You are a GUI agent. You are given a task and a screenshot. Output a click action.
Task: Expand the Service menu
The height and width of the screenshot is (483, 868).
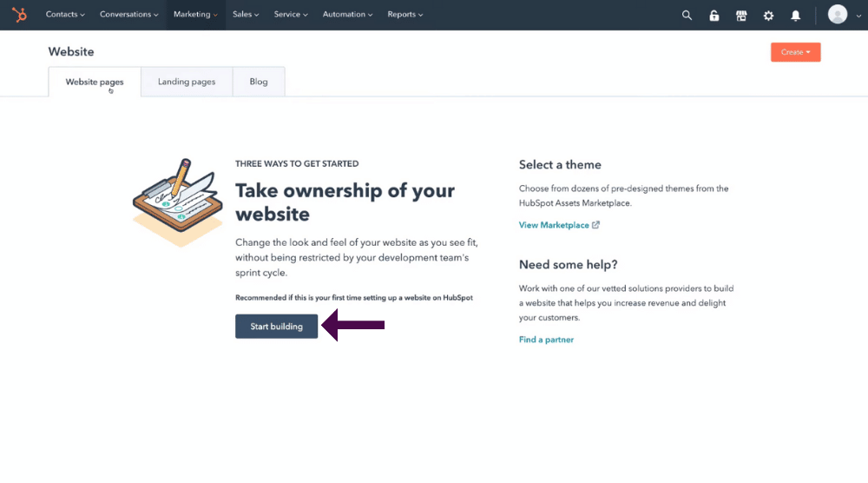pos(291,15)
